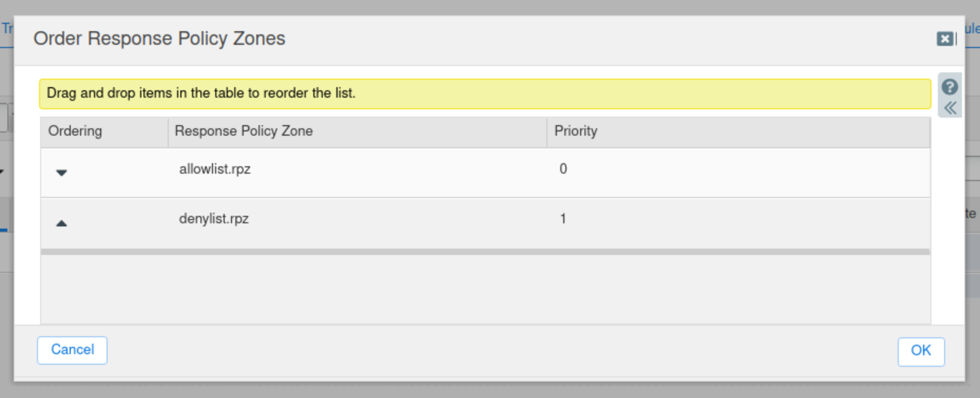The image size is (980, 398).
Task: Click the priority 0 cell
Action: point(563,169)
